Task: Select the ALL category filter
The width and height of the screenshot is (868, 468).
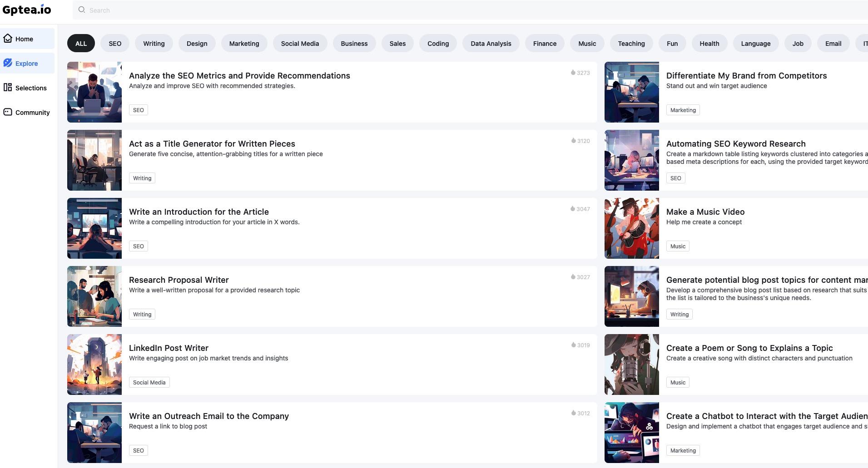Action: pos(81,44)
